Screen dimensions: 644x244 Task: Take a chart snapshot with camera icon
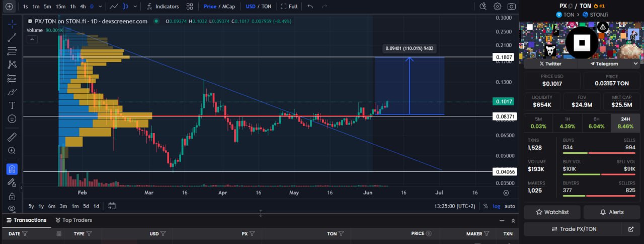(511, 7)
